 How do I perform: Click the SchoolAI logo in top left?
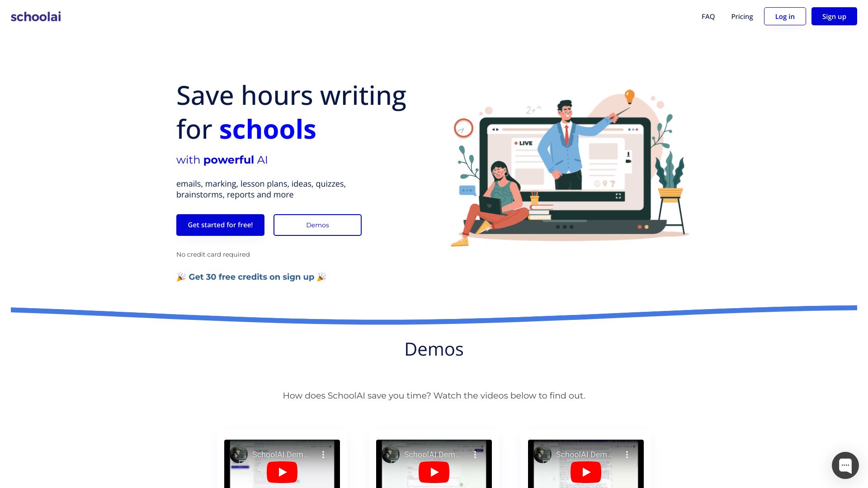coord(36,16)
